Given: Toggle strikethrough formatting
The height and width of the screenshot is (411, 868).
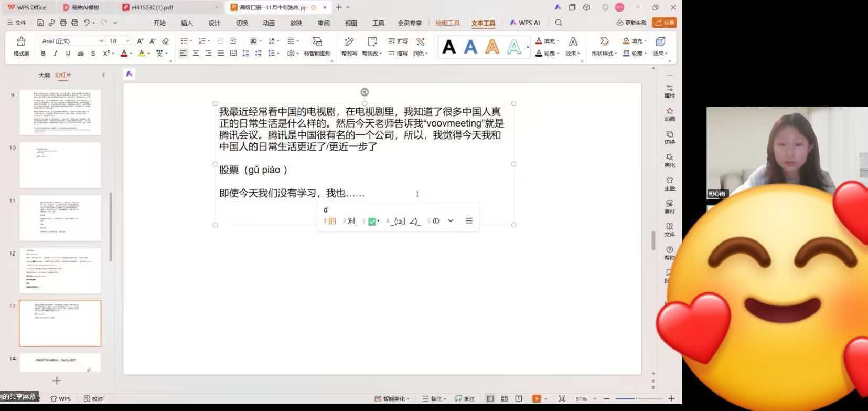Looking at the screenshot, I should pos(80,53).
